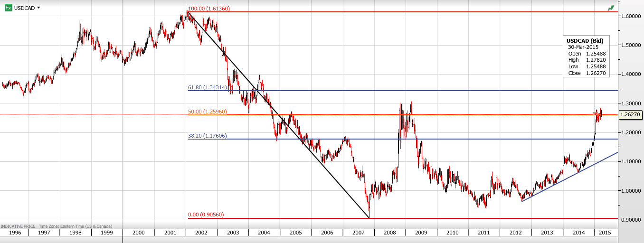
Task: Click the INDICATIVE PRICE label
Action: (x=18, y=226)
